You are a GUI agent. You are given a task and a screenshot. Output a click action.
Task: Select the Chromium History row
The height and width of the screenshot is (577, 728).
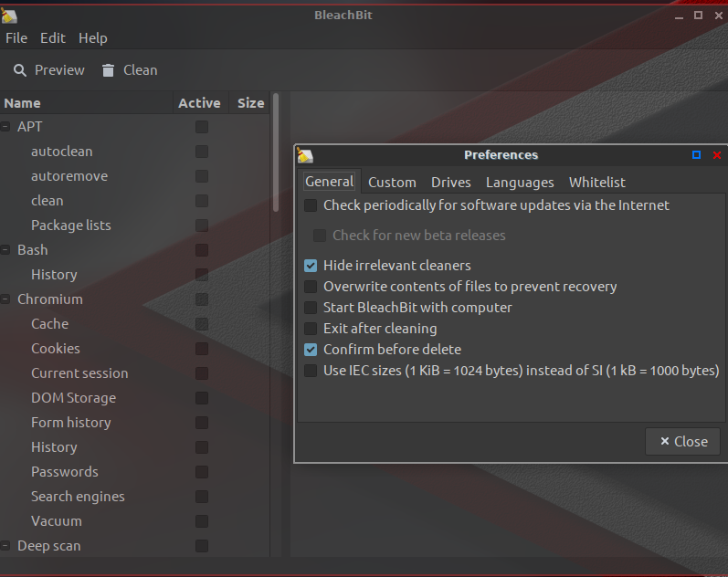(134, 447)
